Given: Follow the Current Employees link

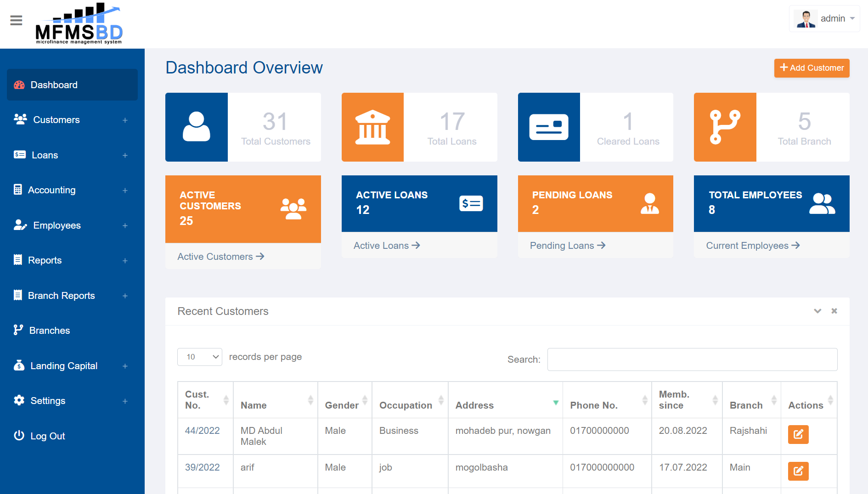Looking at the screenshot, I should (x=753, y=246).
